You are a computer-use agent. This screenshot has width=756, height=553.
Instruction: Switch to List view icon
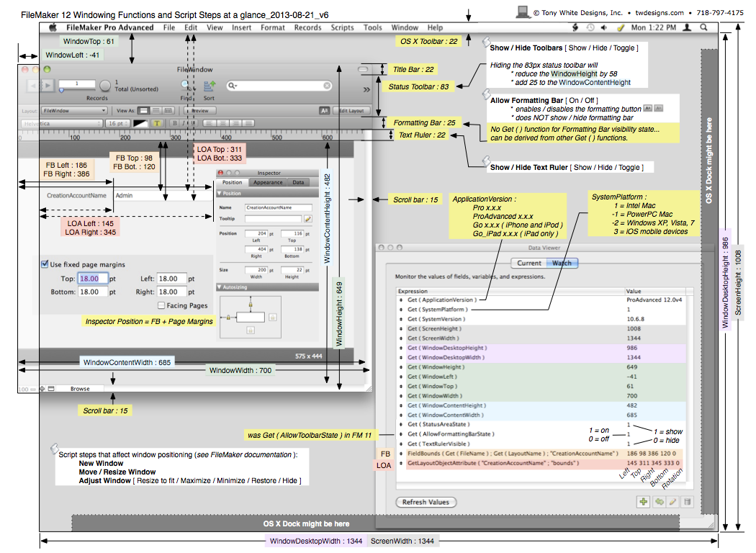(156, 110)
